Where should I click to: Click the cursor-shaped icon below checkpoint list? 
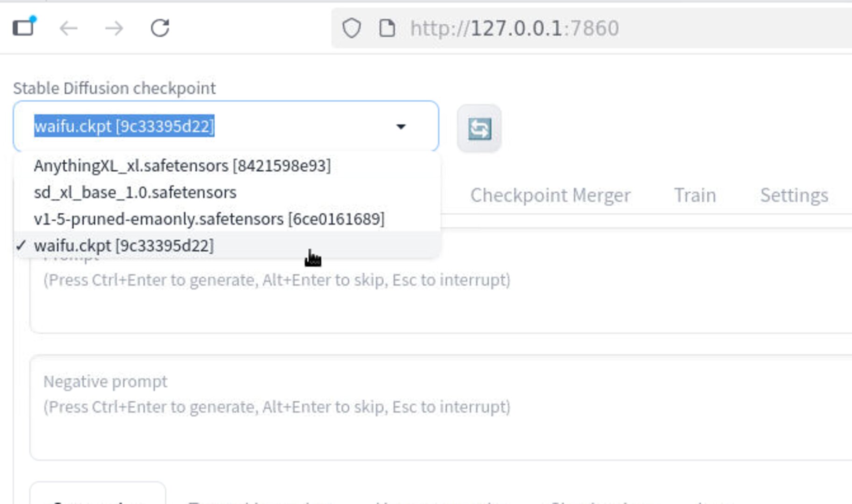[x=312, y=258]
